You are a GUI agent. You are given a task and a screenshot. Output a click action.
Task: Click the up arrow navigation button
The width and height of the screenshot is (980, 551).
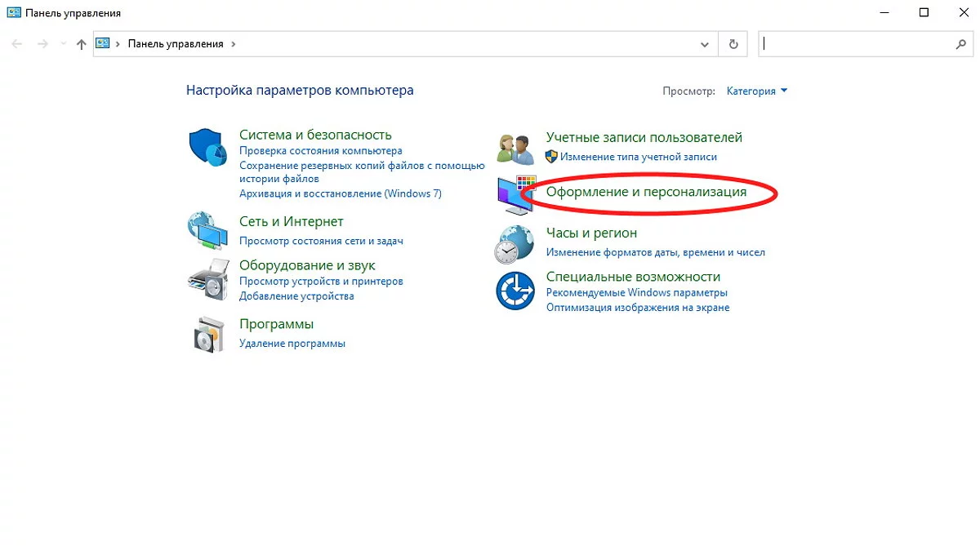tap(81, 45)
